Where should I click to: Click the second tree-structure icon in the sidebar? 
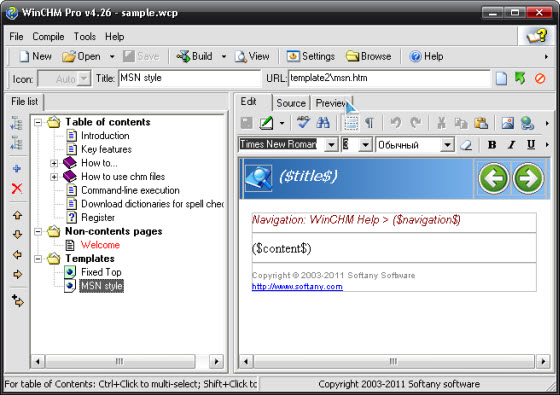click(16, 142)
